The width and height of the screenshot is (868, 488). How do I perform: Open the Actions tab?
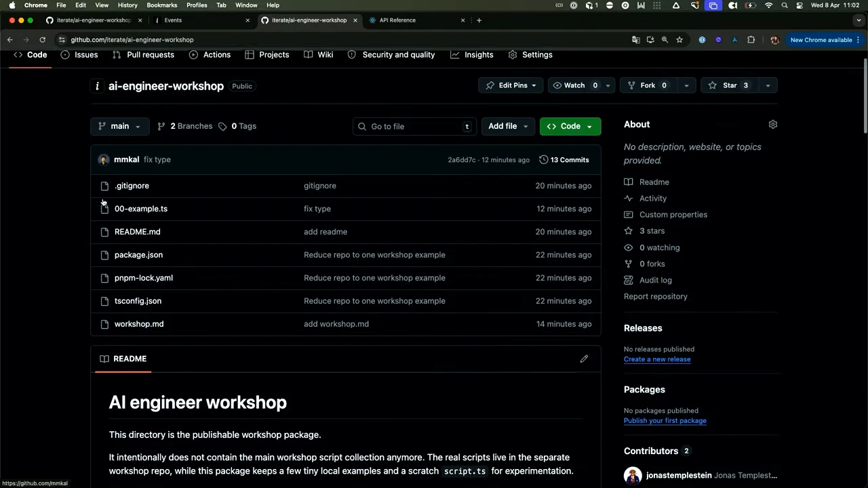(210, 55)
